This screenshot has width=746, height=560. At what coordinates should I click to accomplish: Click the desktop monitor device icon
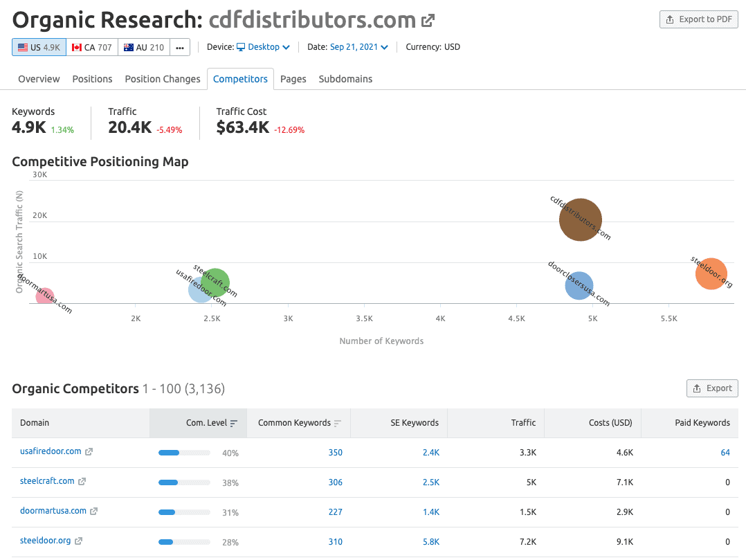click(241, 47)
